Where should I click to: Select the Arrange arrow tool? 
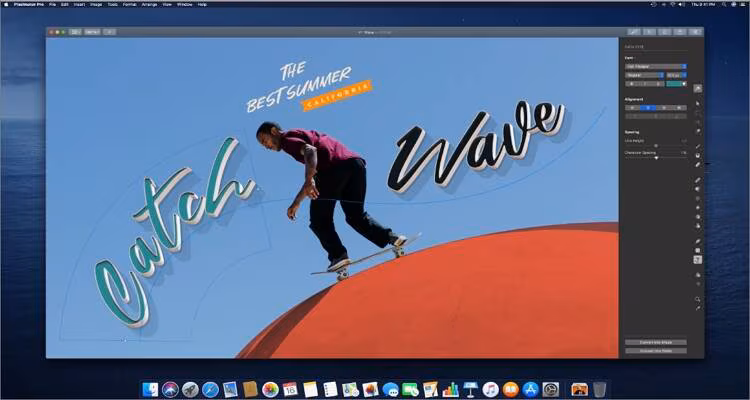pos(698,103)
